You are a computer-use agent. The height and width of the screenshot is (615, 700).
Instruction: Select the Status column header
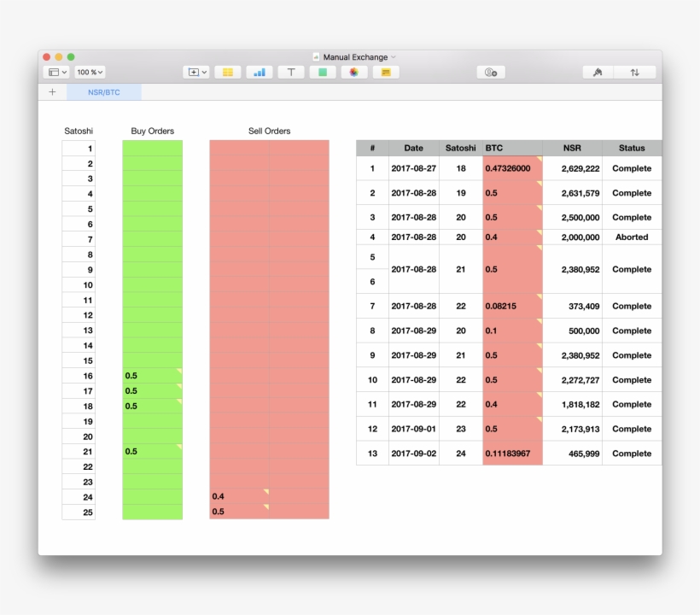[632, 148]
